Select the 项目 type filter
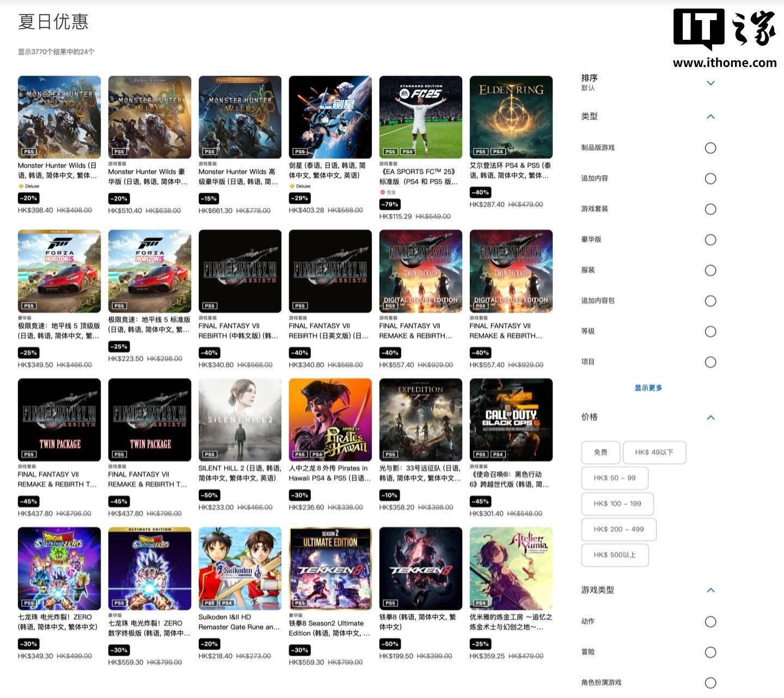Viewport: 784px width, 698px height. (710, 362)
